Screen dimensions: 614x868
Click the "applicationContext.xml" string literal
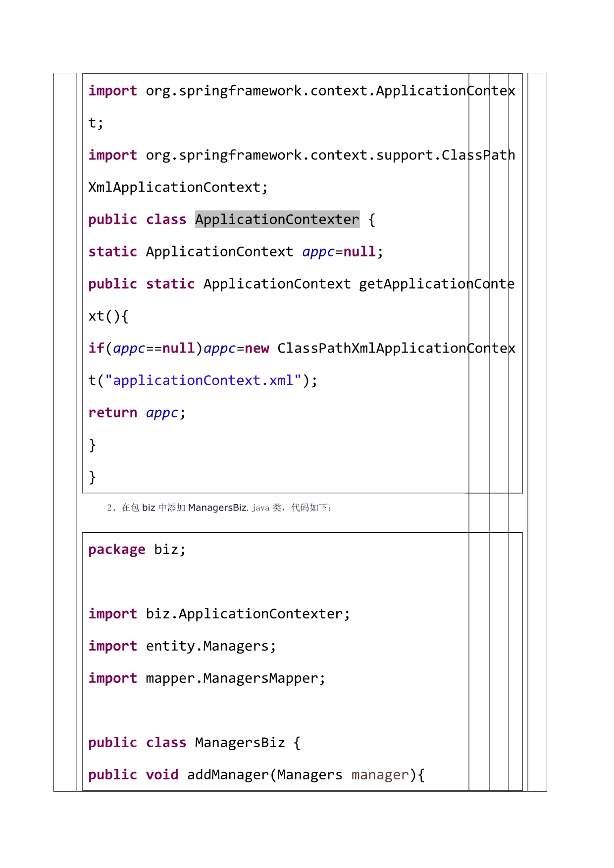click(x=203, y=380)
